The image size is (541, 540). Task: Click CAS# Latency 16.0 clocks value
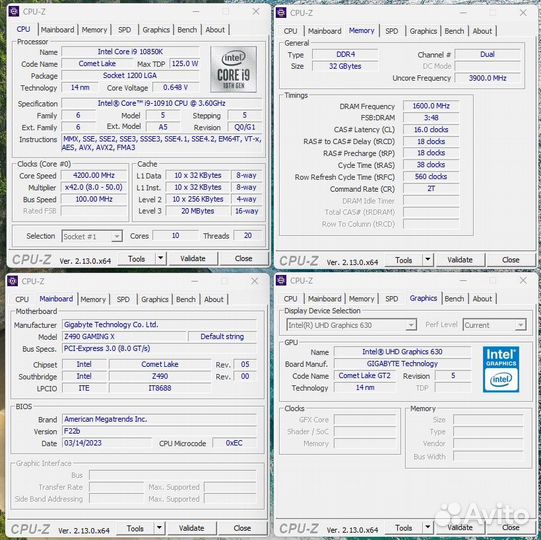click(x=431, y=130)
